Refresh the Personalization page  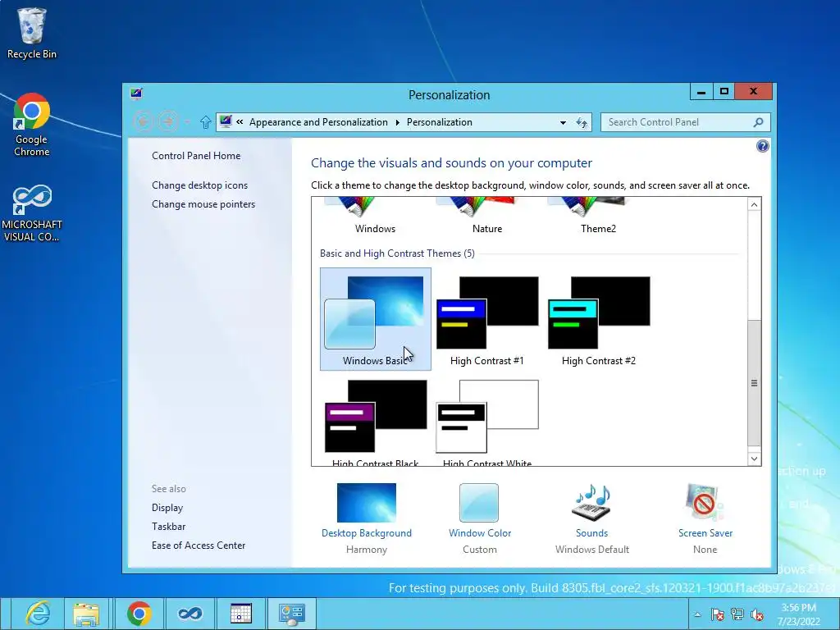coord(582,122)
